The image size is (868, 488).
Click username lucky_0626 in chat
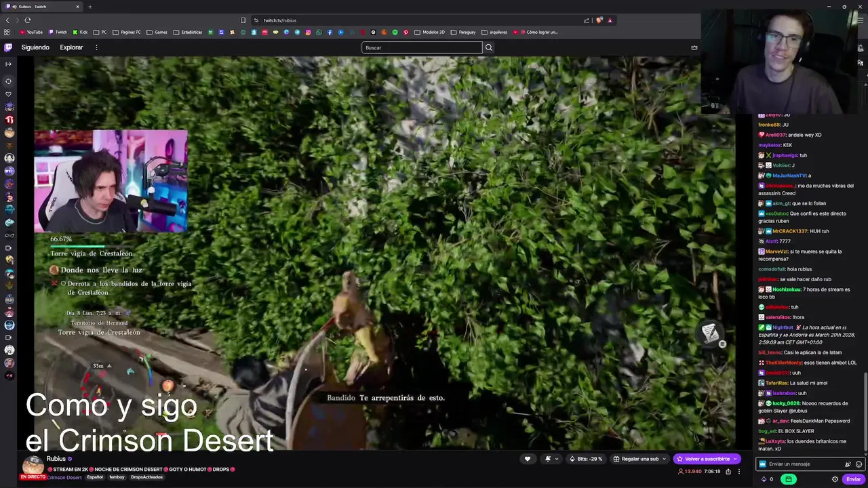[786, 403]
